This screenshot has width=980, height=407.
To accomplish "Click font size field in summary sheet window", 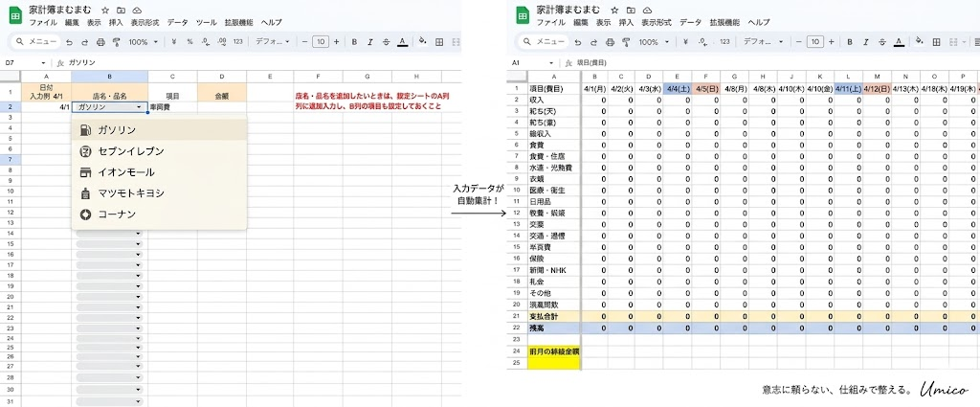I will [x=815, y=42].
